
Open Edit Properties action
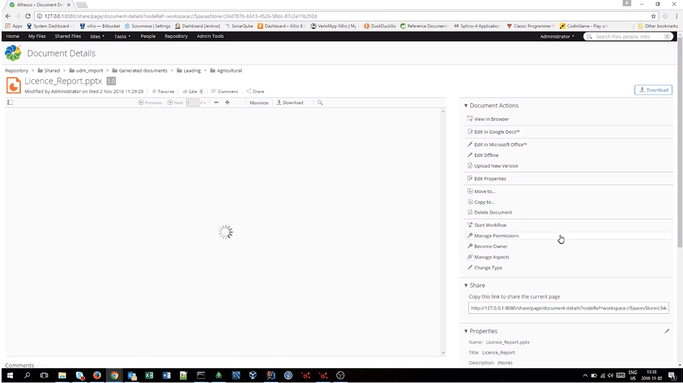click(487, 179)
